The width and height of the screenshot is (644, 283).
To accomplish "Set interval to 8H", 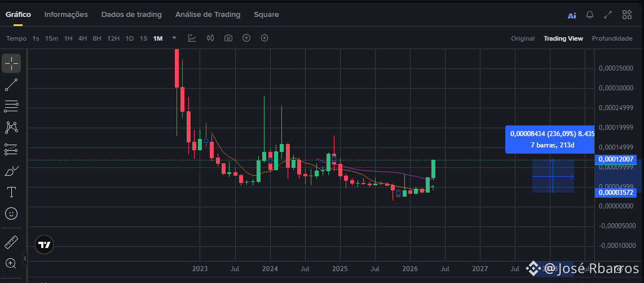I will coord(97,38).
